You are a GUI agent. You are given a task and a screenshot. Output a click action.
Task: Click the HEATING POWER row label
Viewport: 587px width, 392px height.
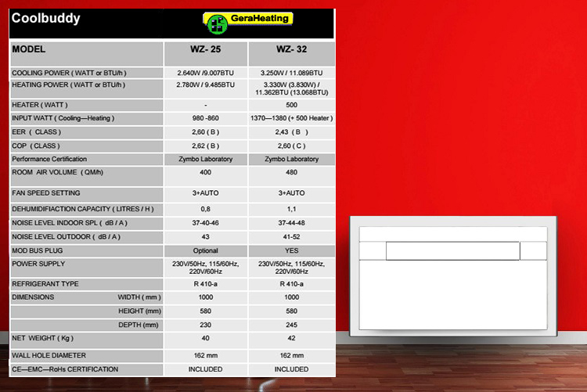(x=69, y=85)
